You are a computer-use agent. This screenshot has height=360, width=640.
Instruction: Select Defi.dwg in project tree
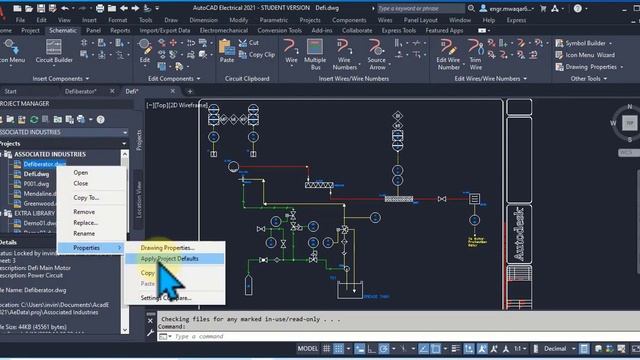pos(36,174)
